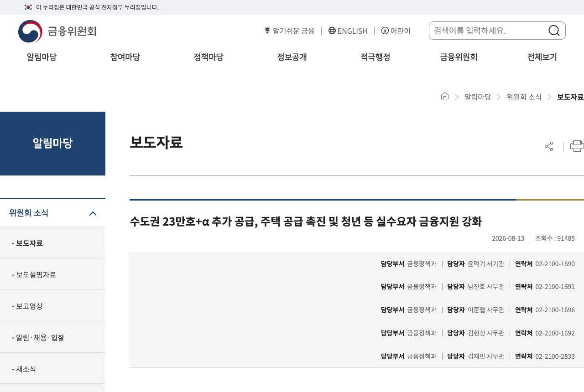
Task: Click the Financial Services Commission logo
Action: pyautogui.click(x=57, y=31)
